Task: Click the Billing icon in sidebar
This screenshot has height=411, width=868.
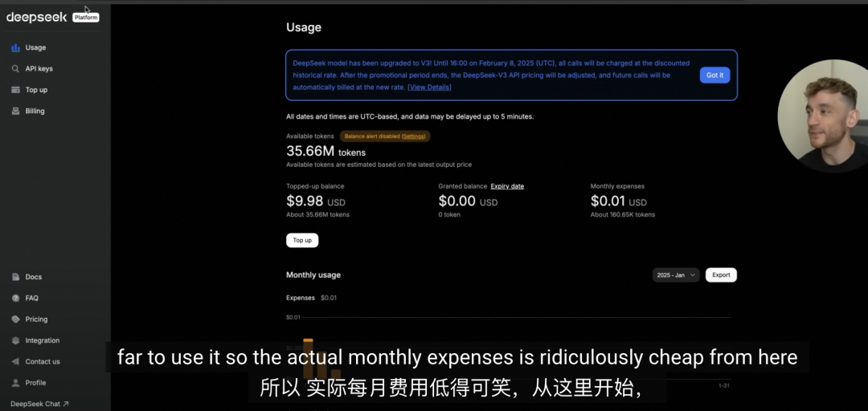Action: point(15,111)
